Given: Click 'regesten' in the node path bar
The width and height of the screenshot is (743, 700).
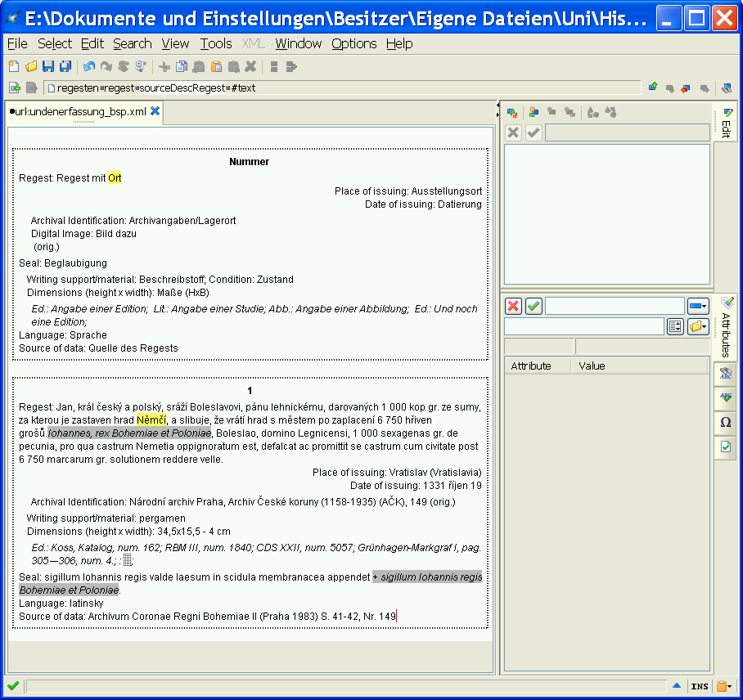Looking at the screenshot, I should [x=78, y=88].
